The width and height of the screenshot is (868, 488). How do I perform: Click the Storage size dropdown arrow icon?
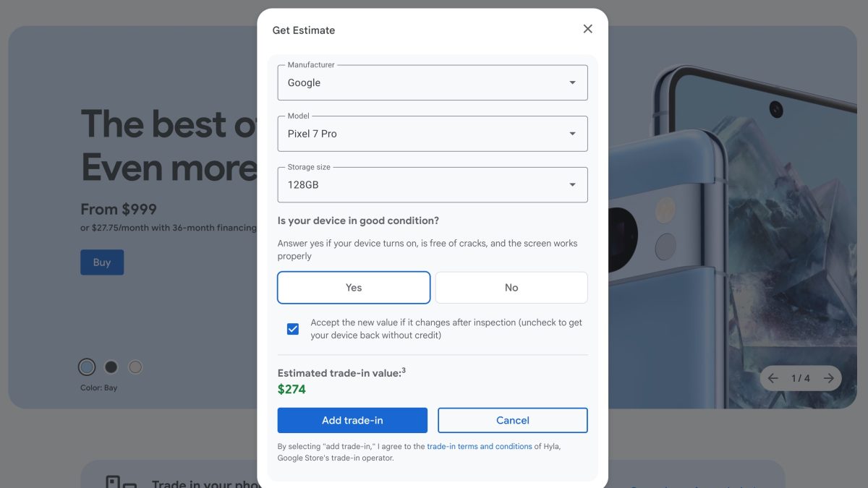coord(572,185)
